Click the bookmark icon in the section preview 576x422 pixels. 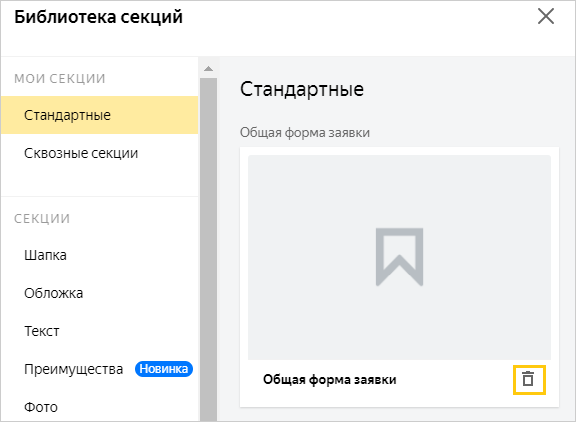tap(399, 257)
